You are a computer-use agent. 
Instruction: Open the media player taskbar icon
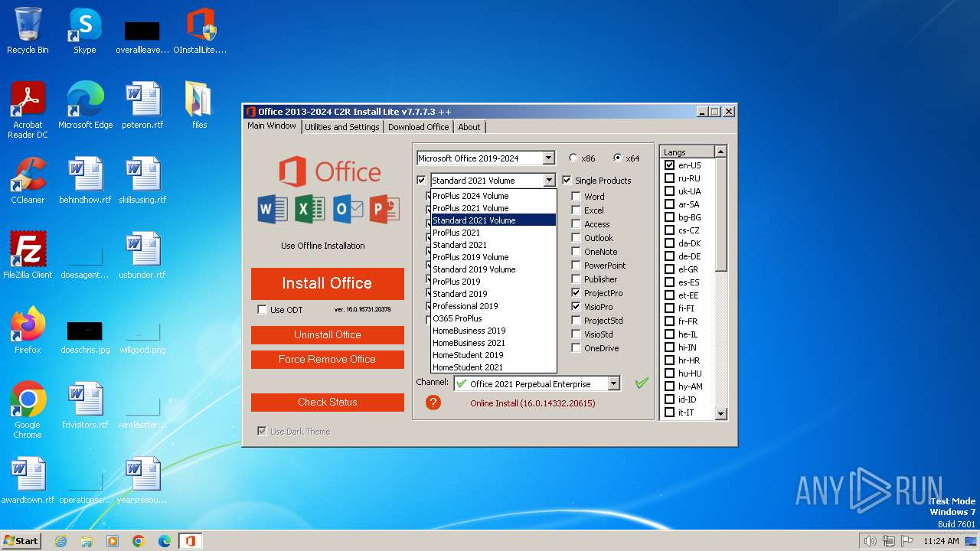[x=113, y=541]
